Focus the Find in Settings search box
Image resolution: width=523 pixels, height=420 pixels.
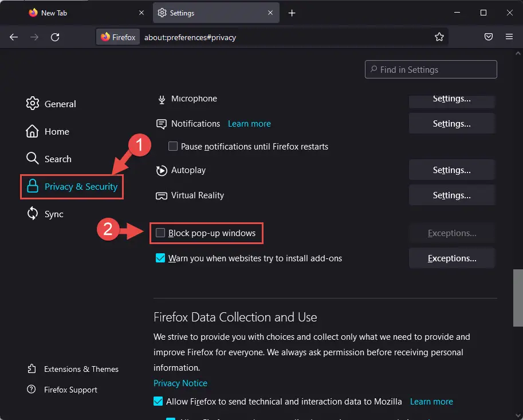[x=431, y=69]
